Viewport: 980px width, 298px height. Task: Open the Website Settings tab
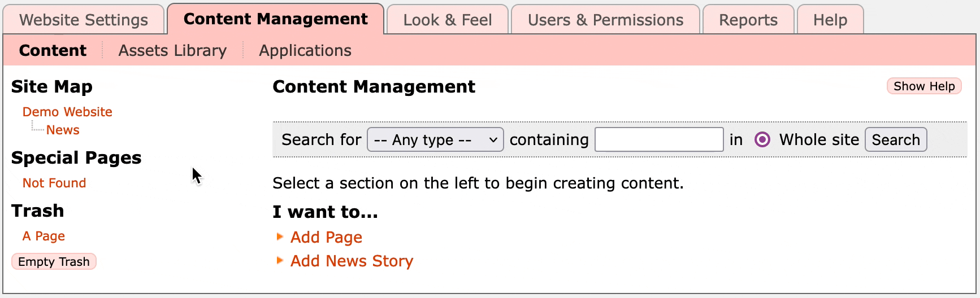pos(84,20)
